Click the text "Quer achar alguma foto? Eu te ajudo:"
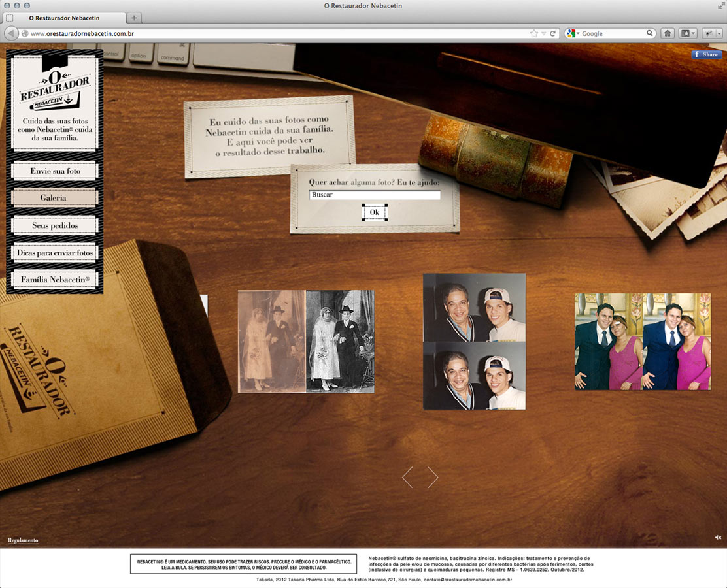This screenshot has height=588, width=727. [374, 182]
